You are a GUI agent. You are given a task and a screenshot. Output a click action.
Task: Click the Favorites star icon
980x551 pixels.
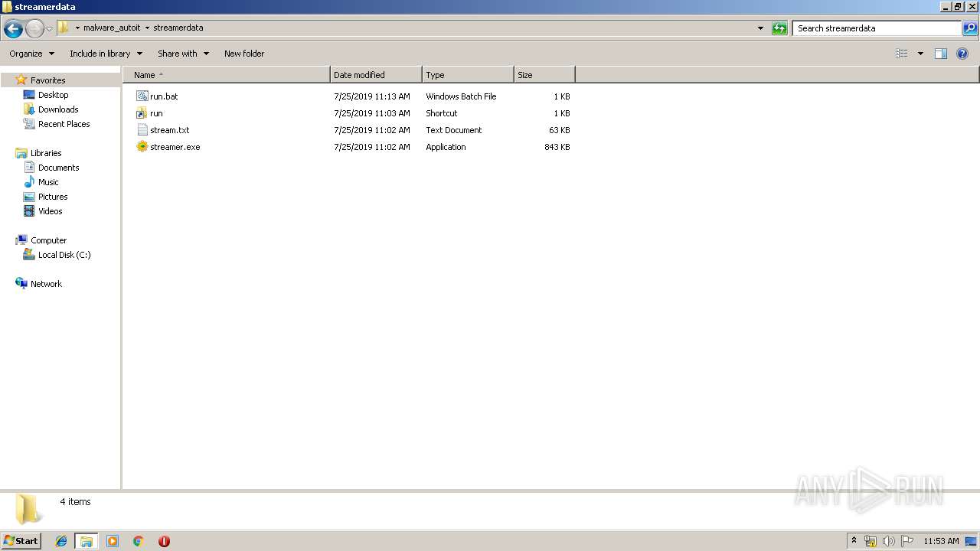(x=21, y=80)
